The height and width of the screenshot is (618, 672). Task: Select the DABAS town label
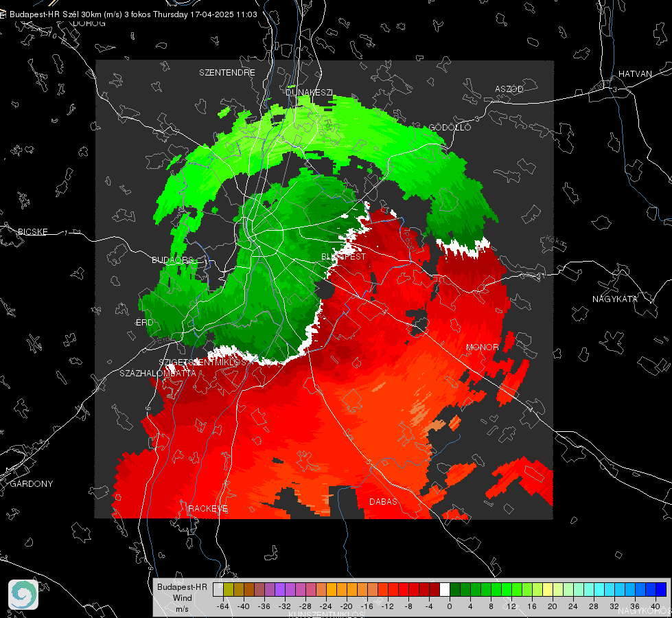383,501
